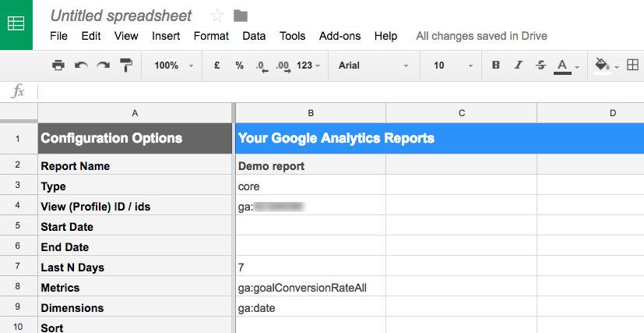Open the Google Sheets home icon
Viewport: 644px width, 333px height.
[16, 25]
